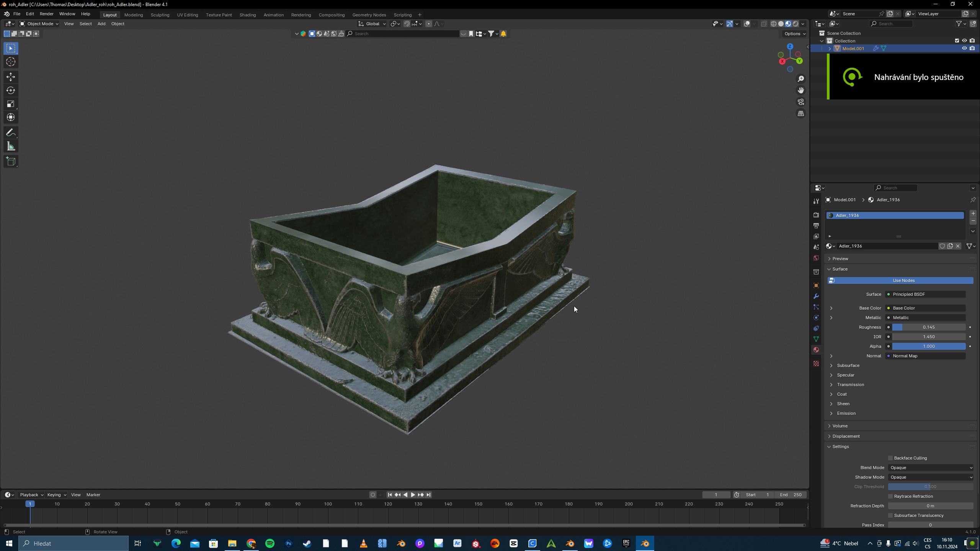Open Object Mode dropdown
This screenshot has width=980, height=551.
pos(39,24)
